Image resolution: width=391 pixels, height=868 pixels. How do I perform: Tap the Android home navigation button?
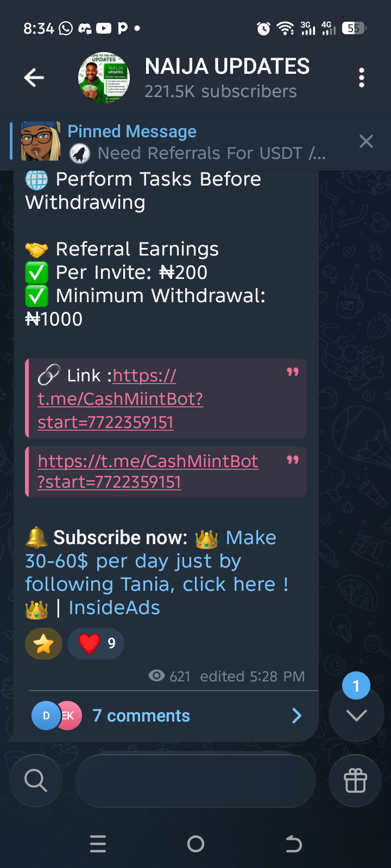click(195, 844)
